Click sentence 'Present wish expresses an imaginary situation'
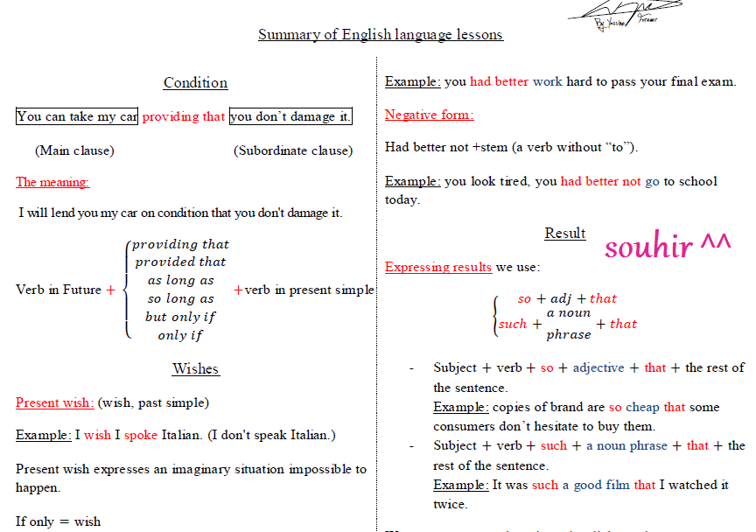This screenshot has width=756, height=532. [x=150, y=469]
